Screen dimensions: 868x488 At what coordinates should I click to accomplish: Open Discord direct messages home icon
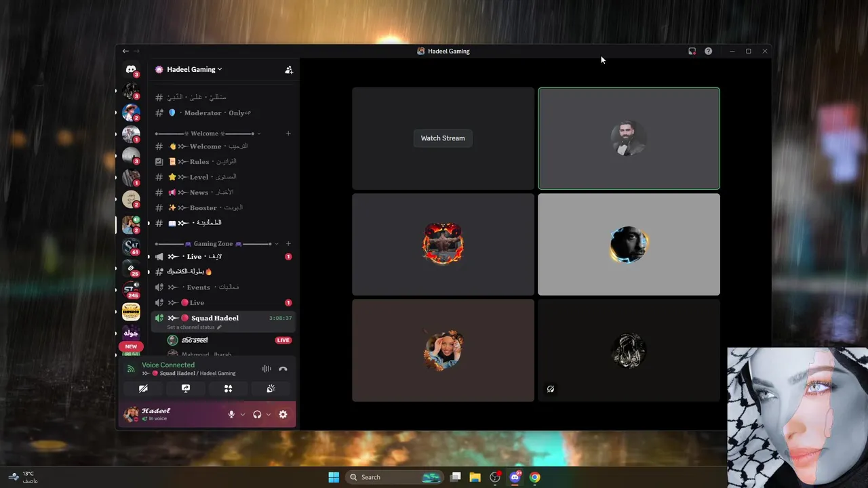[x=131, y=70]
